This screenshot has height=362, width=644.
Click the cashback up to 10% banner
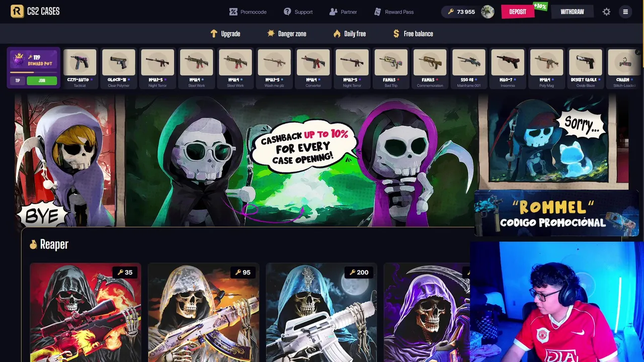pyautogui.click(x=302, y=161)
